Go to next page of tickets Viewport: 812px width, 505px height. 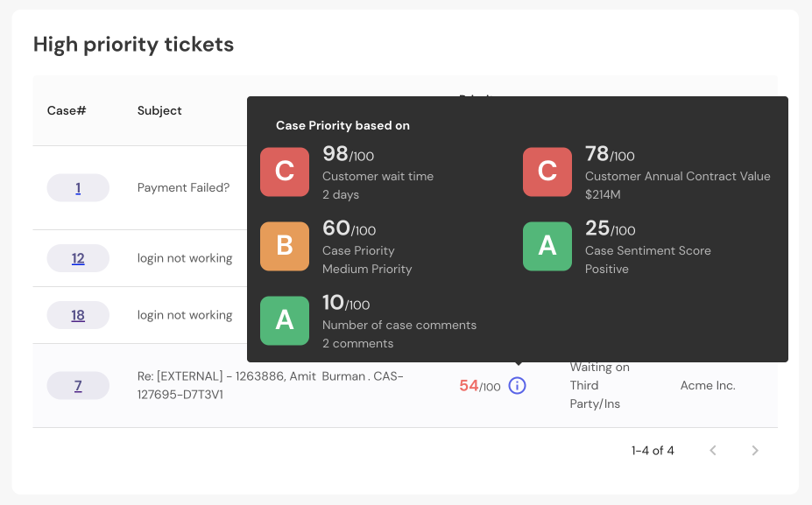pos(755,451)
